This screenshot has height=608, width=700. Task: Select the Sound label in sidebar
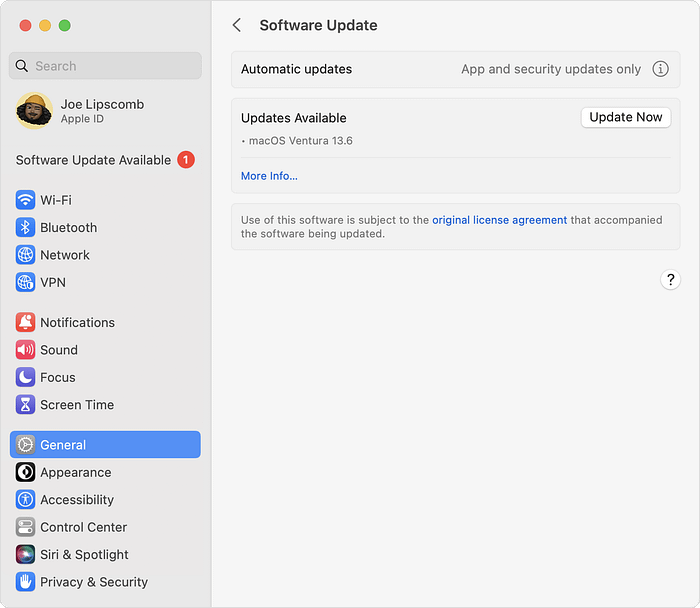(59, 350)
